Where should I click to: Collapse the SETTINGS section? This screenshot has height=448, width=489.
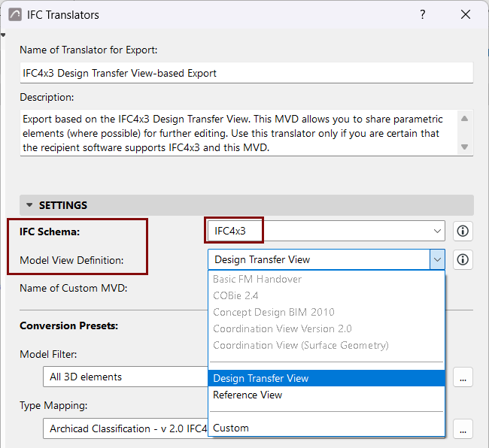pos(29,205)
